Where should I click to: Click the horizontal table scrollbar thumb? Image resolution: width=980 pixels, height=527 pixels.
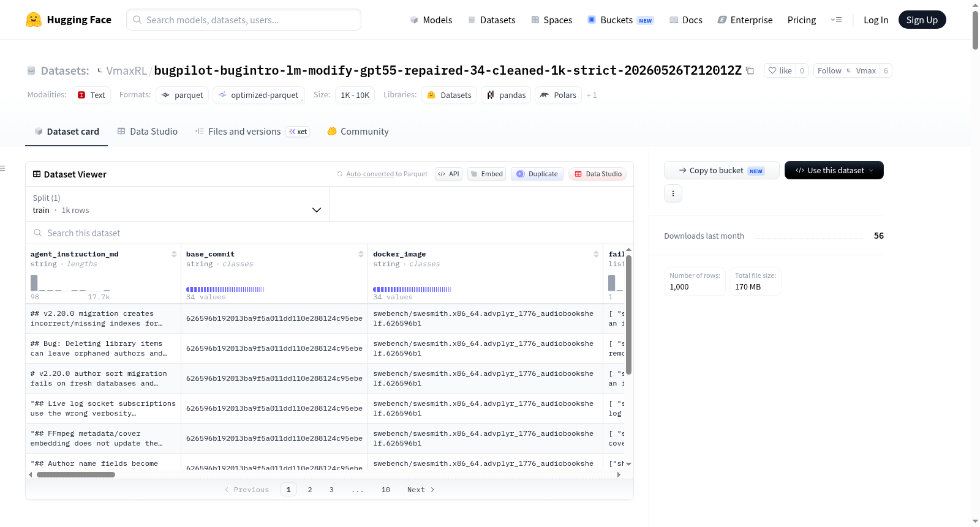point(76,474)
